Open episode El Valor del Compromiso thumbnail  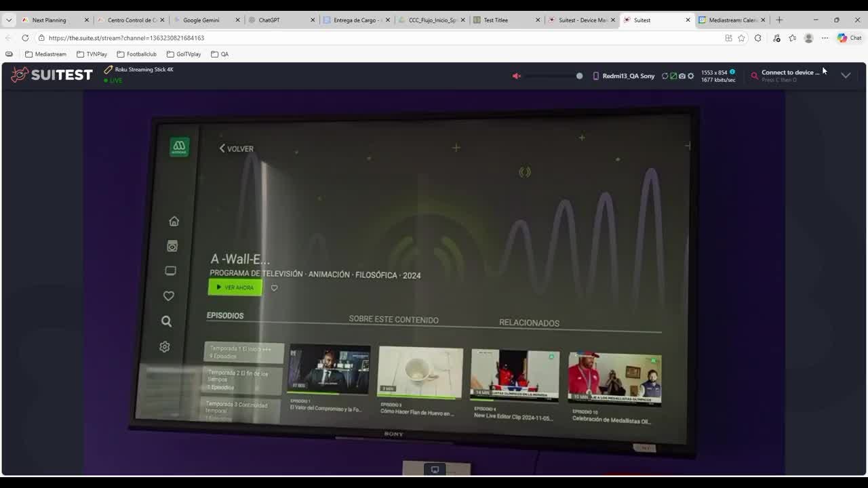pos(330,369)
